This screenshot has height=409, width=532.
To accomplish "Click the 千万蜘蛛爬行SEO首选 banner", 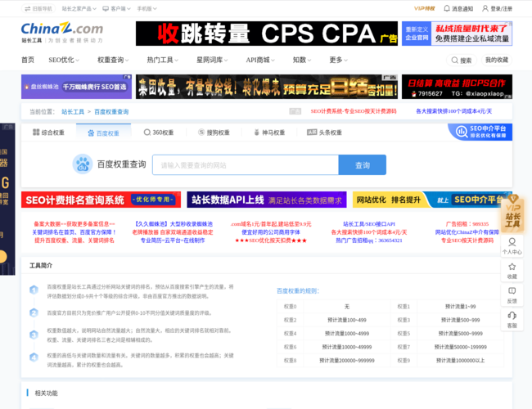I will 76,87.
